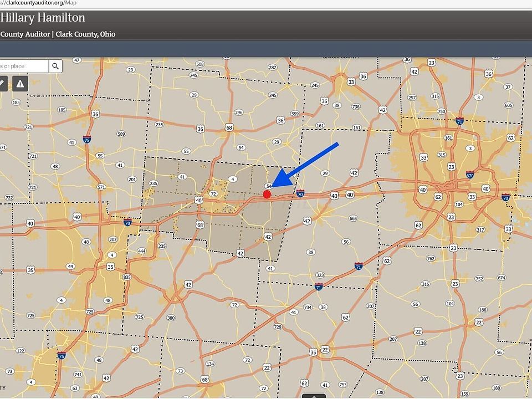Click the route 741 label

click(78, 375)
